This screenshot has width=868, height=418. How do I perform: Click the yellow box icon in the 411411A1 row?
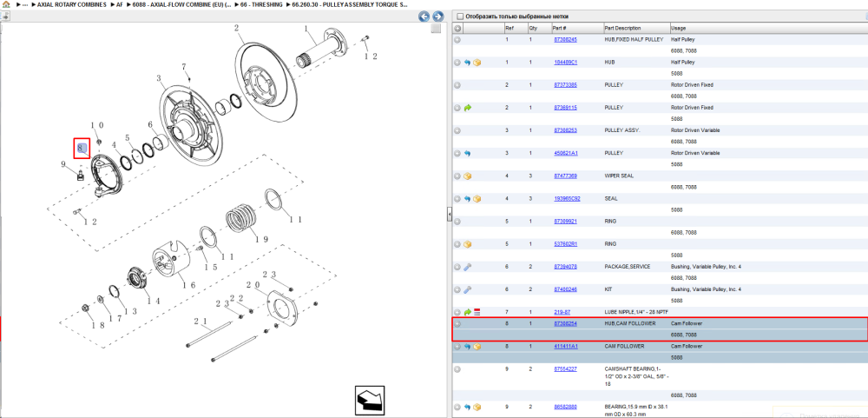point(477,347)
